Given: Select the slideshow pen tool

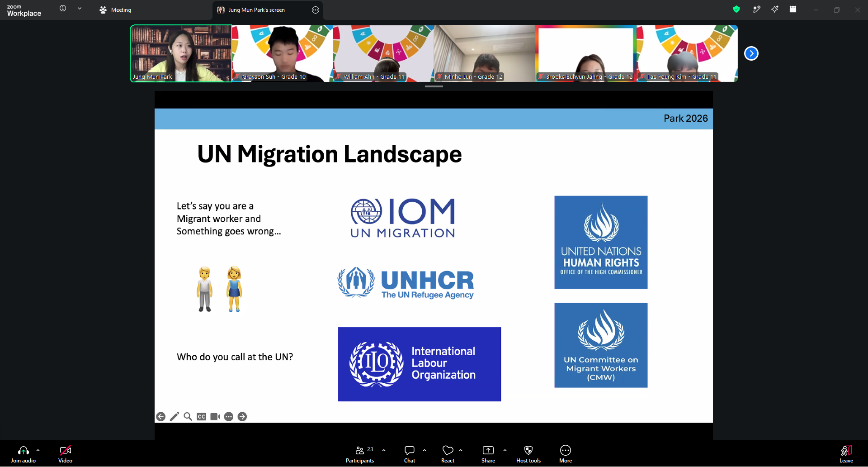Looking at the screenshot, I should 175,417.
